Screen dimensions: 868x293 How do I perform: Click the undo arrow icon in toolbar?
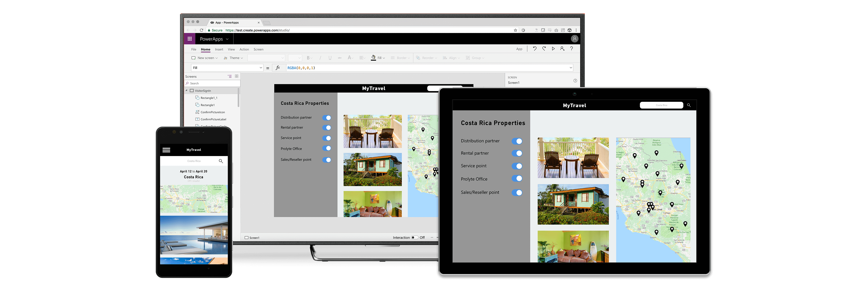point(535,49)
